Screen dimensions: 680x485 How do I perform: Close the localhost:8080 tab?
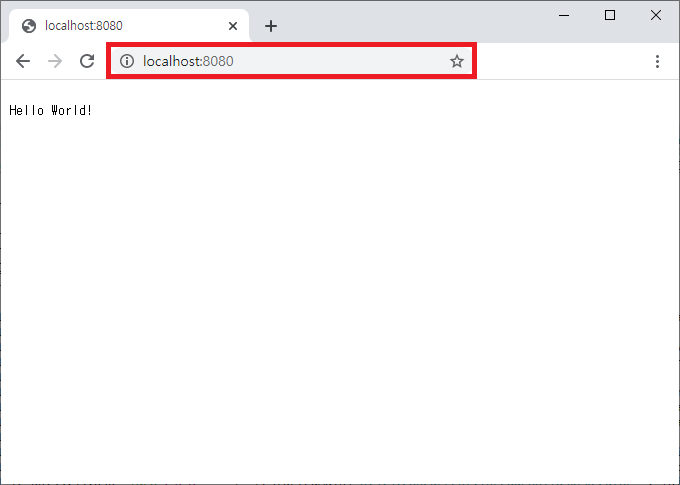233,26
